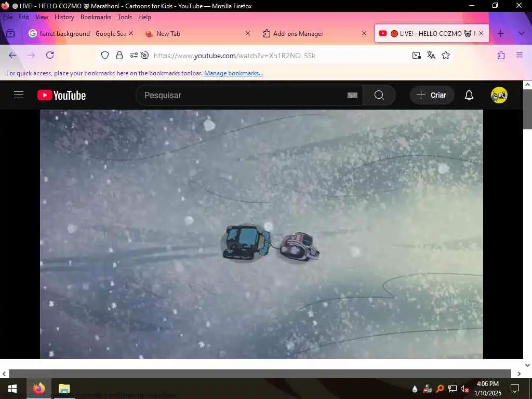Open the Help menu
The image size is (532, 399).
coord(144,17)
